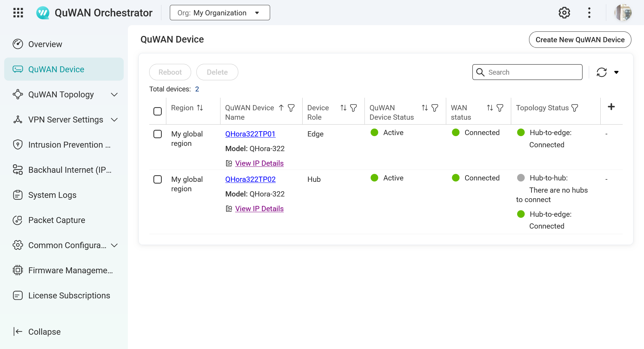Open the Org: My Organization dropdown

tap(220, 13)
